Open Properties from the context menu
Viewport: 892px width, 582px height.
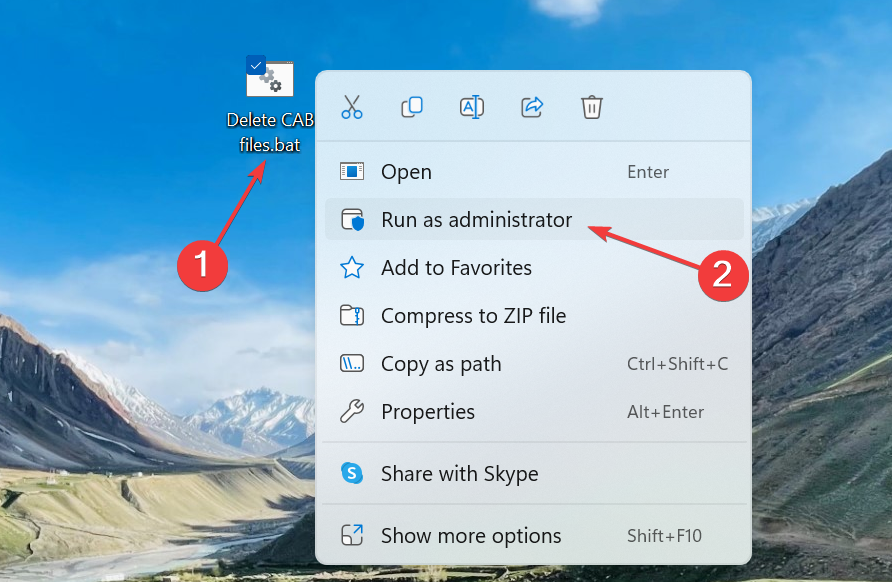coord(428,412)
